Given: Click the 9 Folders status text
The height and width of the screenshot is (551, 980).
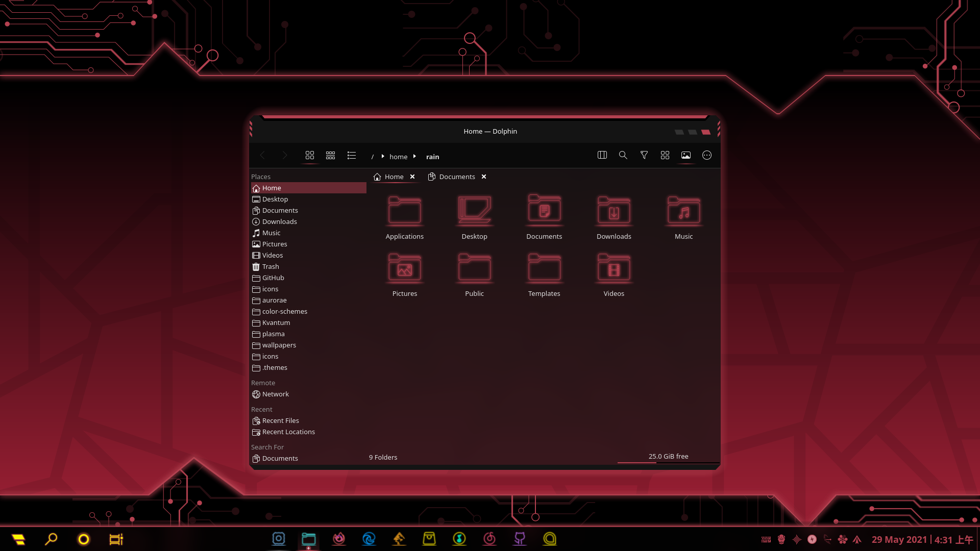Looking at the screenshot, I should 383,457.
